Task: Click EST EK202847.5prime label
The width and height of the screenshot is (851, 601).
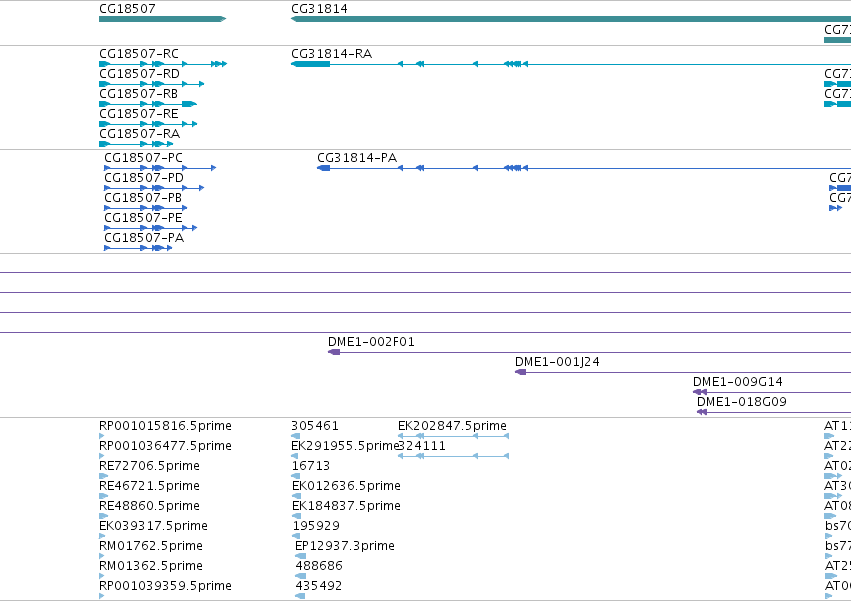Action: [452, 426]
